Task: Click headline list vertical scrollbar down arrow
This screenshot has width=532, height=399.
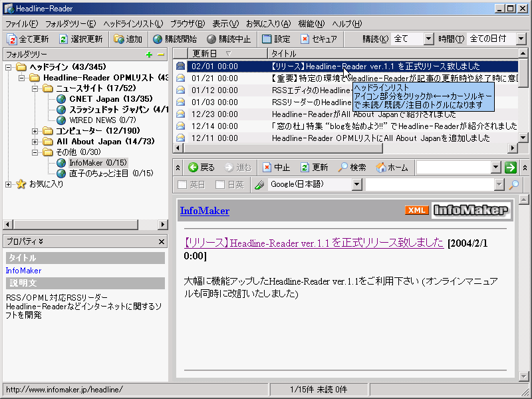Action: pyautogui.click(x=523, y=138)
